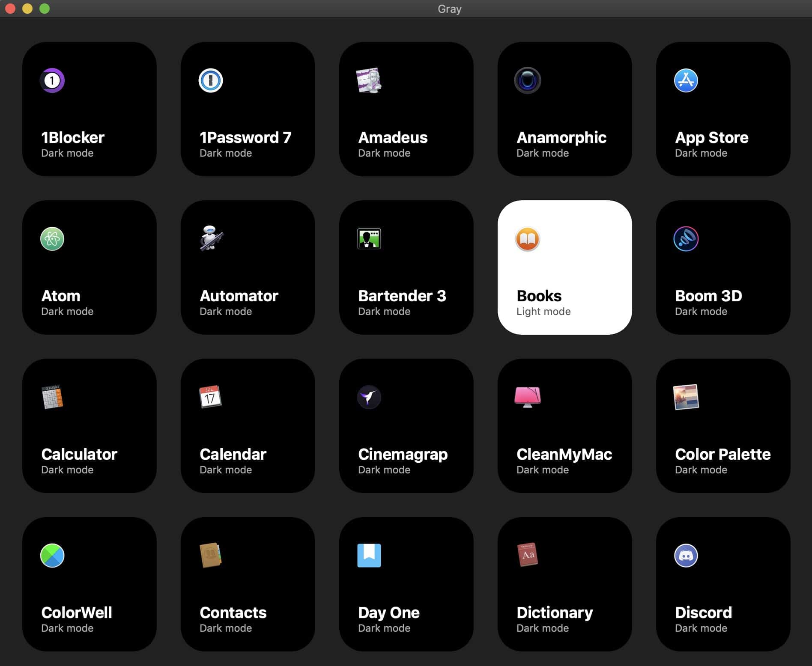Click Dark mode text under Amadeus
This screenshot has width=812, height=666.
[384, 153]
